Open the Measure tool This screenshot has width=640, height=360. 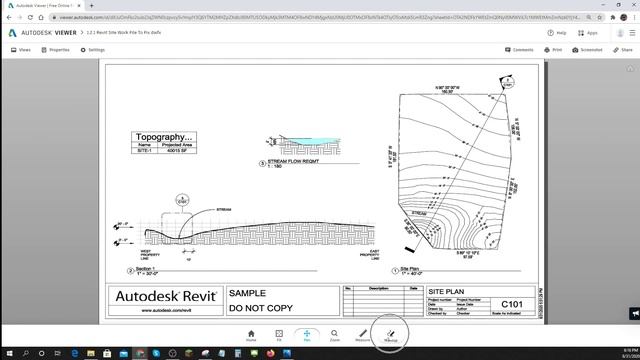pos(362,336)
